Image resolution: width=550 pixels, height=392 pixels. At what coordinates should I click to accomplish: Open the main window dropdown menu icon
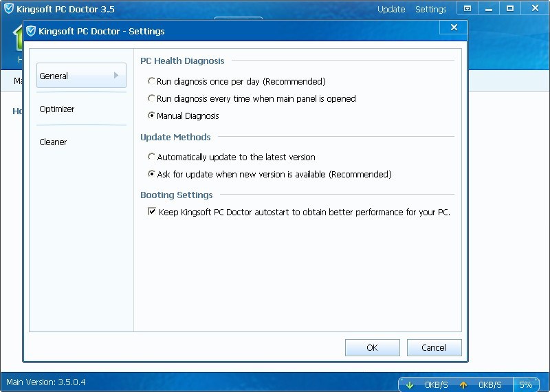click(467, 8)
